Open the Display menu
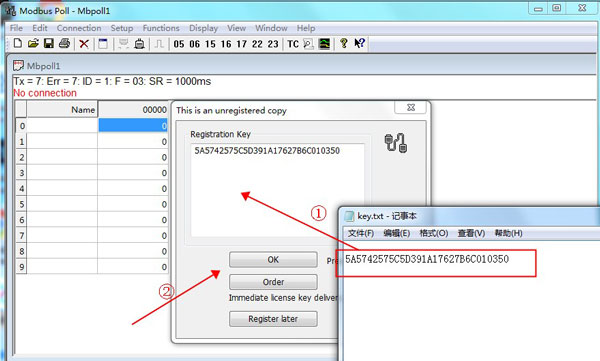 203,28
